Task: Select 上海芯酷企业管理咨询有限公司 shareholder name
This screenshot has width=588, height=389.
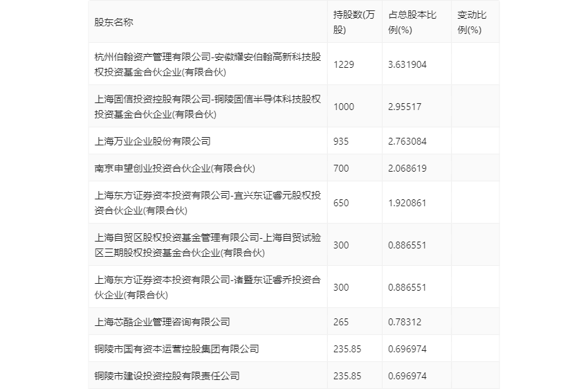Action: pos(162,321)
